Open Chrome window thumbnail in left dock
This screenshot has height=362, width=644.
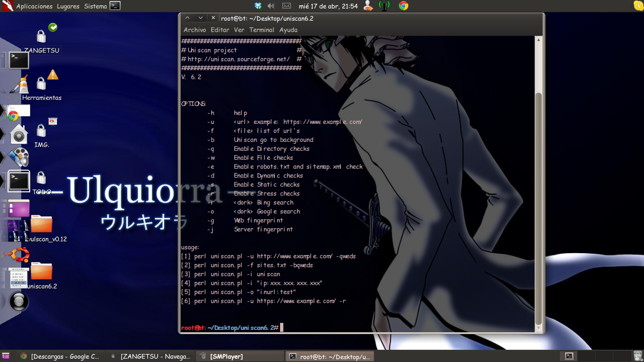click(19, 111)
